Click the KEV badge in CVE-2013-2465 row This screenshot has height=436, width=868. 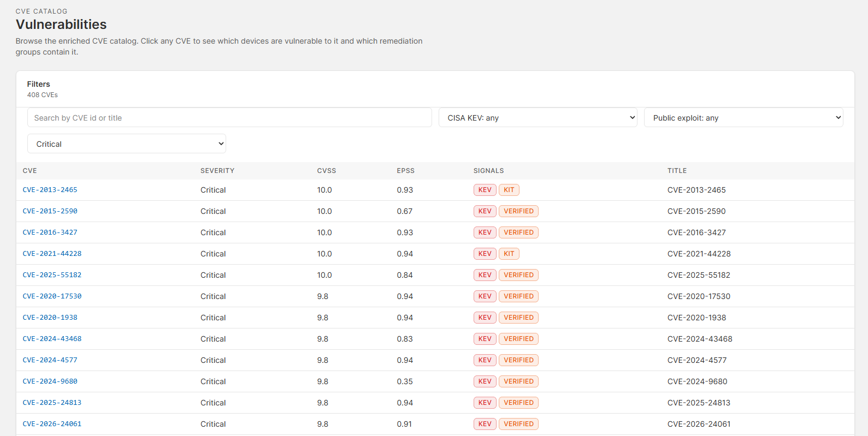[485, 190]
